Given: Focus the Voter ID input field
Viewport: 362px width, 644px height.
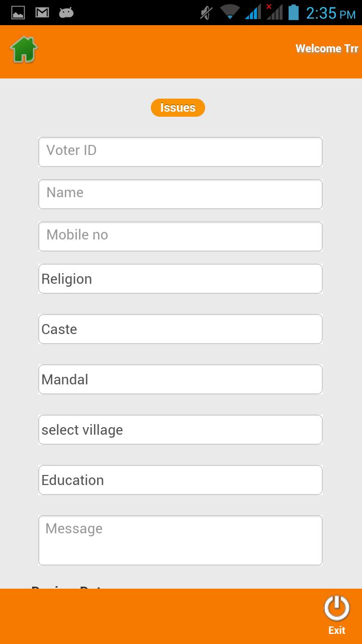Looking at the screenshot, I should [180, 152].
